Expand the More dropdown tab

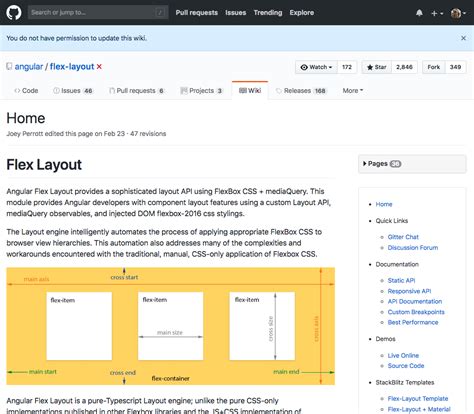[353, 91]
